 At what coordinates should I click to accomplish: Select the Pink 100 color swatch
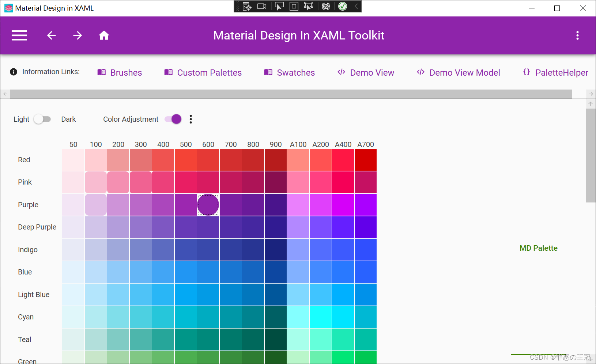96,182
